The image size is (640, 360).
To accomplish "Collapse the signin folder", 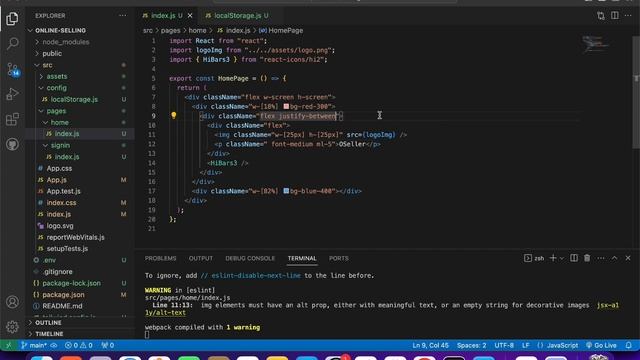I will click(x=60, y=145).
